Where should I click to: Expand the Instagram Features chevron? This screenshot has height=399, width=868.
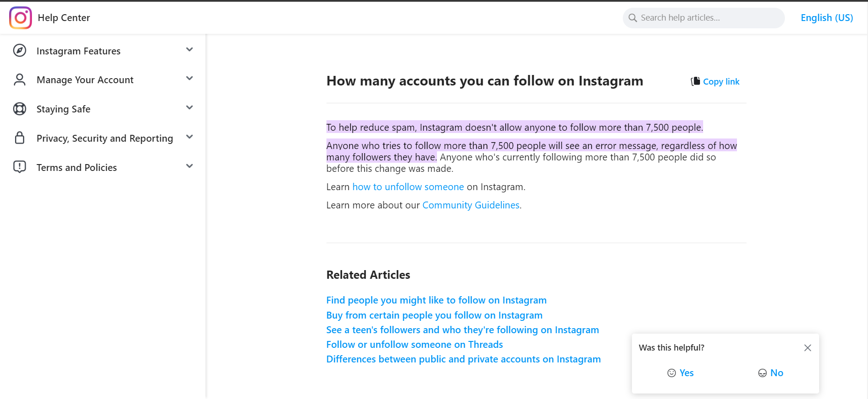pos(189,49)
